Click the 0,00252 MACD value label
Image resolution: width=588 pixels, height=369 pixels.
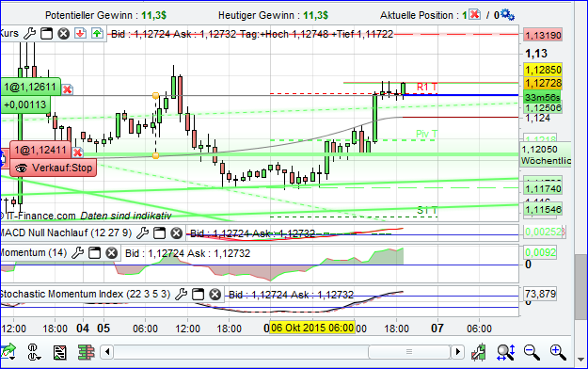(x=544, y=232)
